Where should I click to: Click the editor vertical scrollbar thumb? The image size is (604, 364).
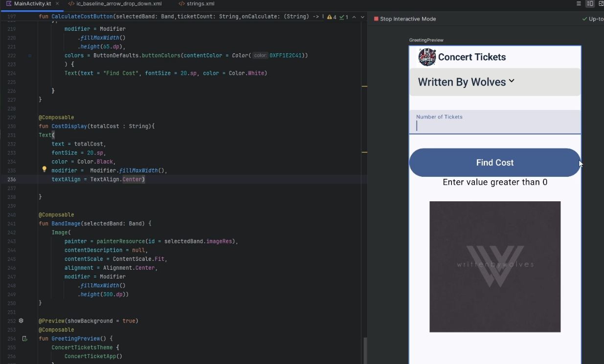(x=365, y=351)
